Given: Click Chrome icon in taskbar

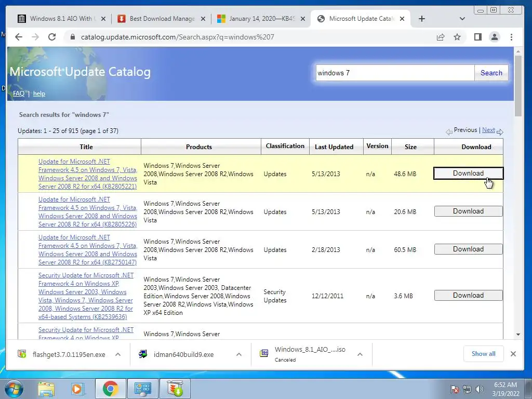Looking at the screenshot, I should pyautogui.click(x=110, y=389).
